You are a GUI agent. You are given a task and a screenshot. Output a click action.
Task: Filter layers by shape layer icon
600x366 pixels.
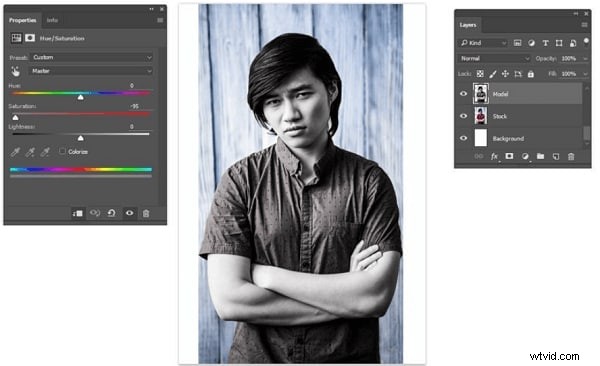pos(559,43)
